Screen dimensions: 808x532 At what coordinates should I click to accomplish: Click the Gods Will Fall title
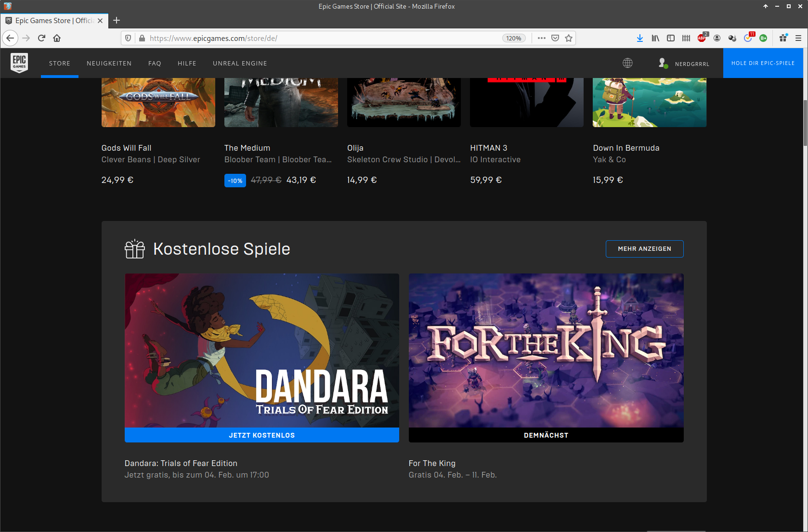[126, 148]
